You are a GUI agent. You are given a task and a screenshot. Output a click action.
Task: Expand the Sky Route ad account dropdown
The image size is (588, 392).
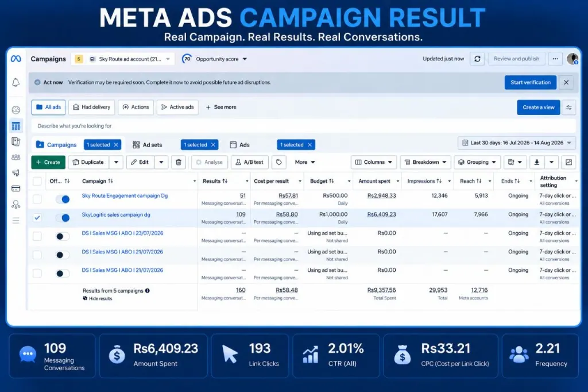coord(123,59)
